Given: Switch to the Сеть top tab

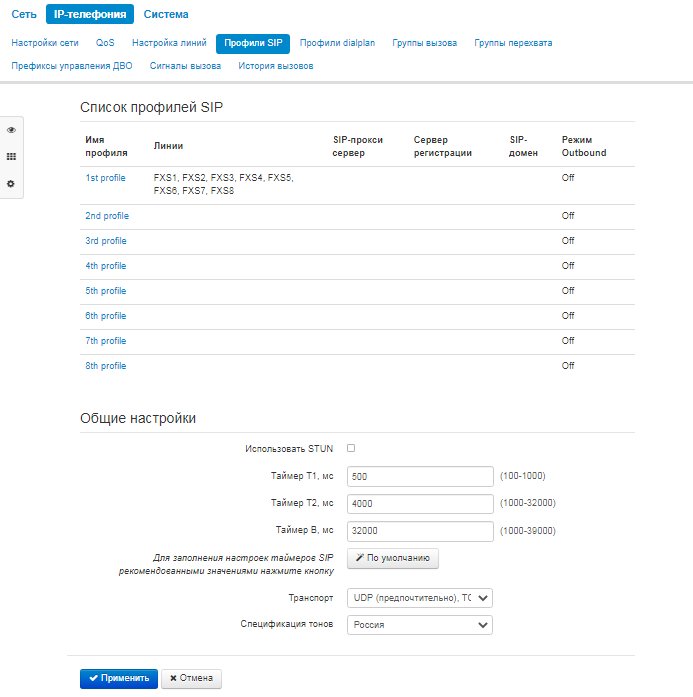Looking at the screenshot, I should coord(24,14).
